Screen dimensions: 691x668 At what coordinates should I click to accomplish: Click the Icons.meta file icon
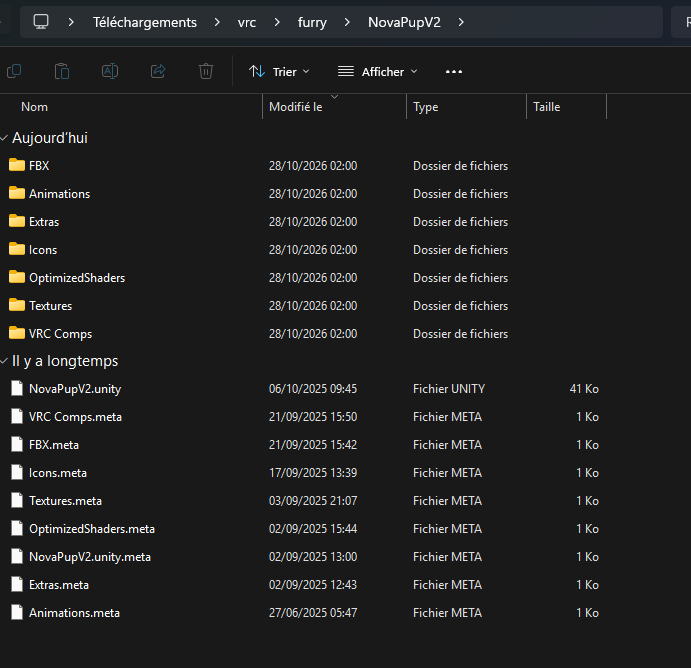(x=17, y=472)
